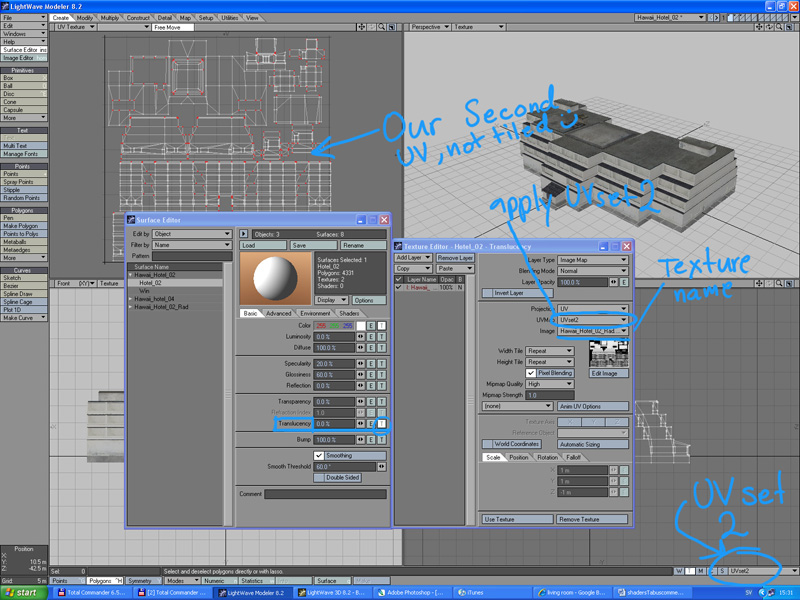Viewport: 800px width, 600px height.
Task: Click the Load button in Surface Editor
Action: [x=263, y=245]
